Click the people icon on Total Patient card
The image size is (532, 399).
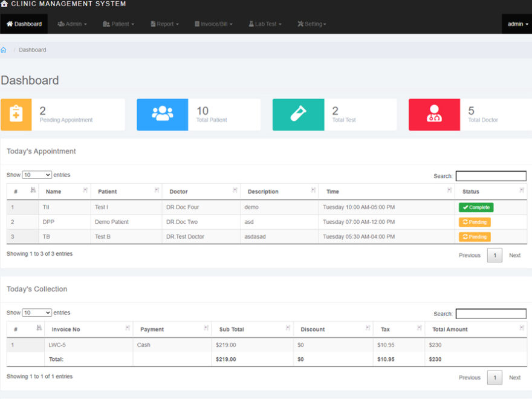pyautogui.click(x=162, y=114)
